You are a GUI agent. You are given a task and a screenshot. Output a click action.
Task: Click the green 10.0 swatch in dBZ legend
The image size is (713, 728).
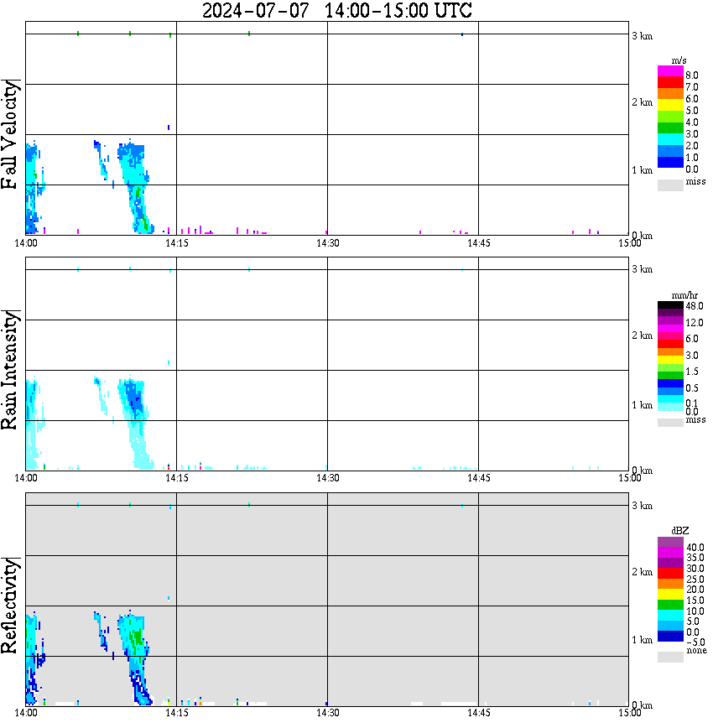pos(670,605)
